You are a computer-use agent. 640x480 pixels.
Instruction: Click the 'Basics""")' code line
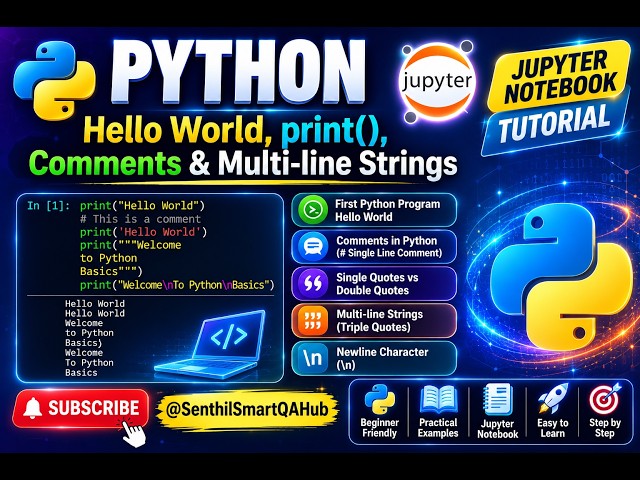[x=111, y=271]
